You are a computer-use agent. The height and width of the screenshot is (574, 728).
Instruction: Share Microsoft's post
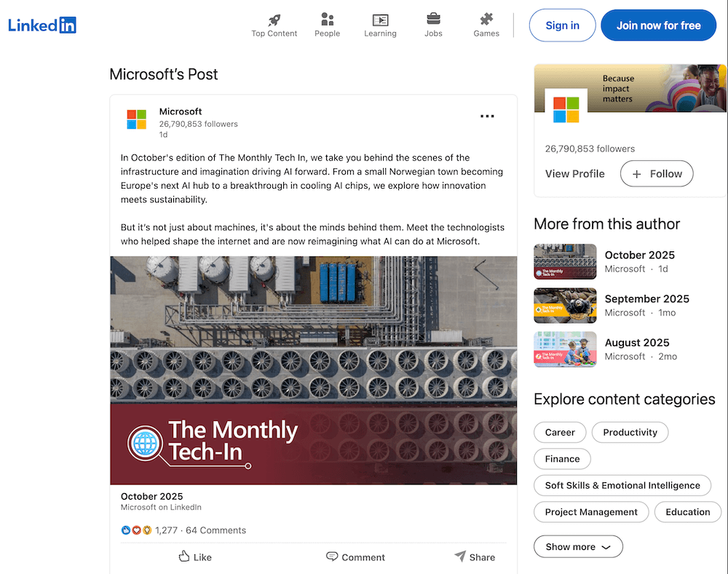tap(475, 557)
